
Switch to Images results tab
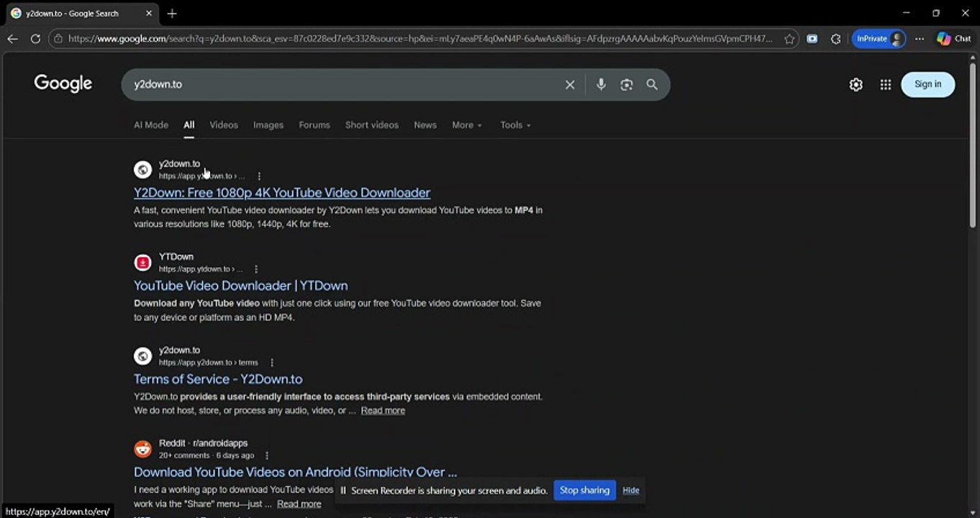coord(268,125)
